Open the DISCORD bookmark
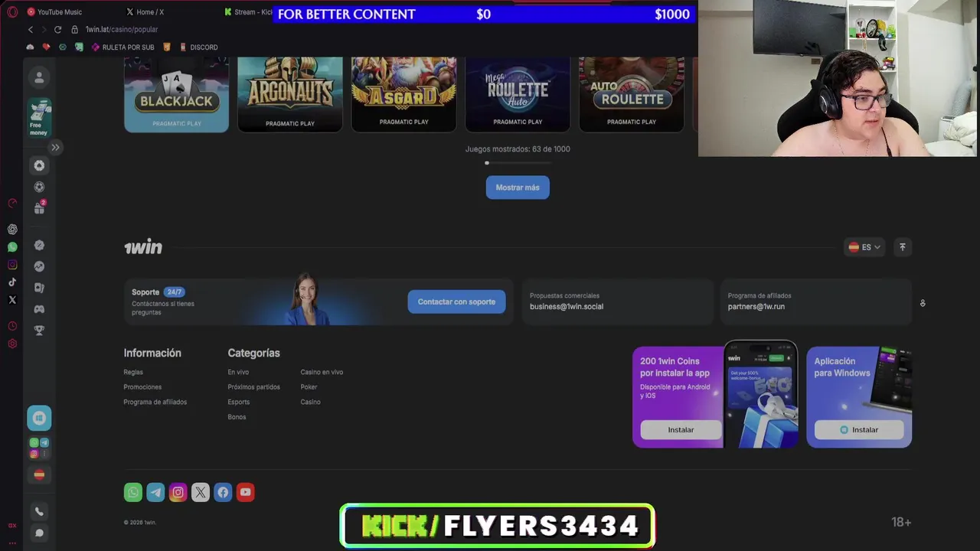Screen dimensions: 980x551 (198, 47)
